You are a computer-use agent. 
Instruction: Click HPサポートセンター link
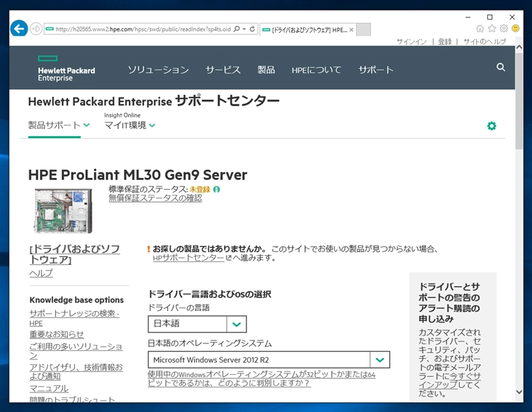[x=188, y=258]
